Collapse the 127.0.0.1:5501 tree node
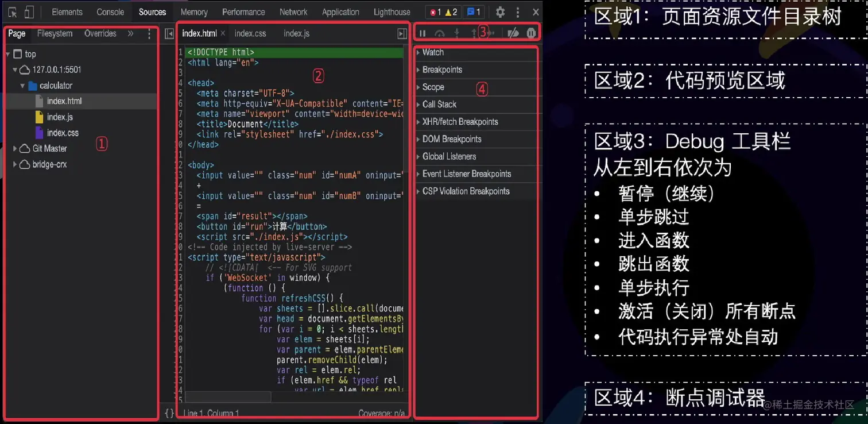Viewport: 868px width, 424px height. (x=15, y=70)
